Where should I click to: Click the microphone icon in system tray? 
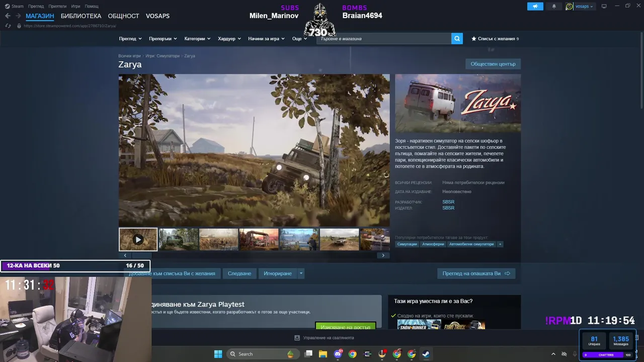pyautogui.click(x=575, y=354)
